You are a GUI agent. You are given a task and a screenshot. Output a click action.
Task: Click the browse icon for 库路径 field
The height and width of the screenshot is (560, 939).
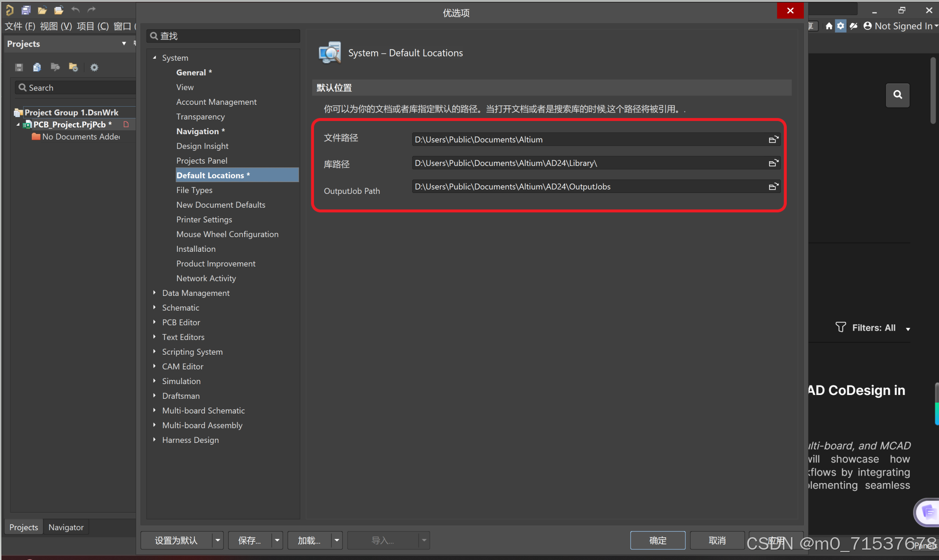tap(773, 163)
